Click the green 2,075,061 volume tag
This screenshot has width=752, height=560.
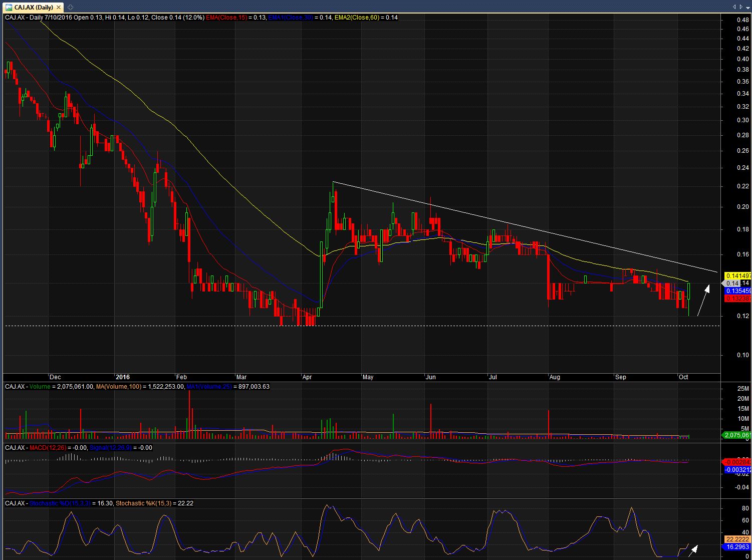coord(736,435)
